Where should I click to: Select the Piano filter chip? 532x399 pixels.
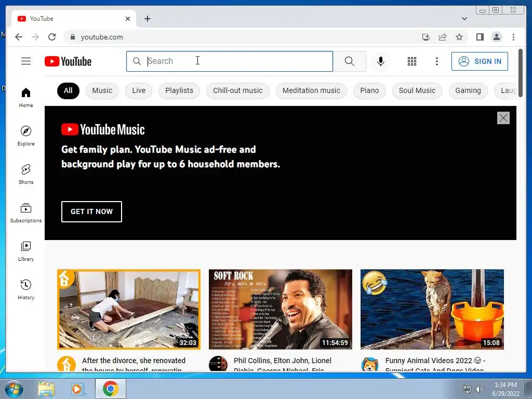pyautogui.click(x=369, y=90)
